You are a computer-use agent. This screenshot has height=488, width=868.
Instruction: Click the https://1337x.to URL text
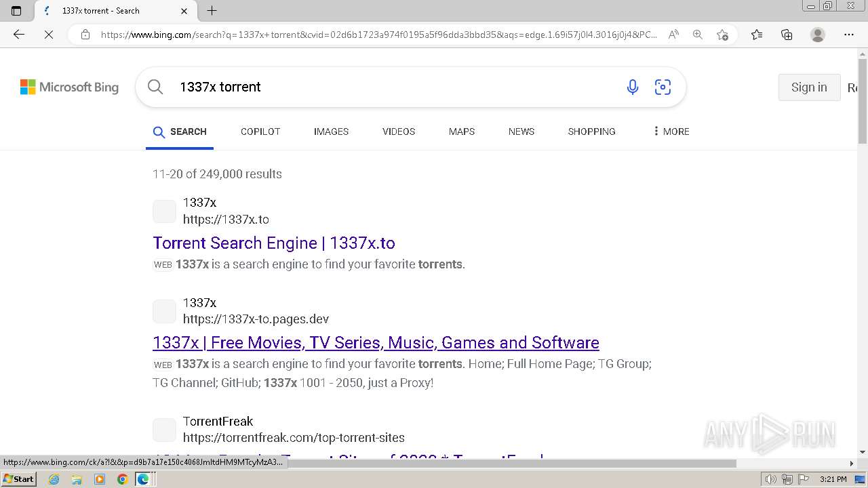[x=226, y=220]
